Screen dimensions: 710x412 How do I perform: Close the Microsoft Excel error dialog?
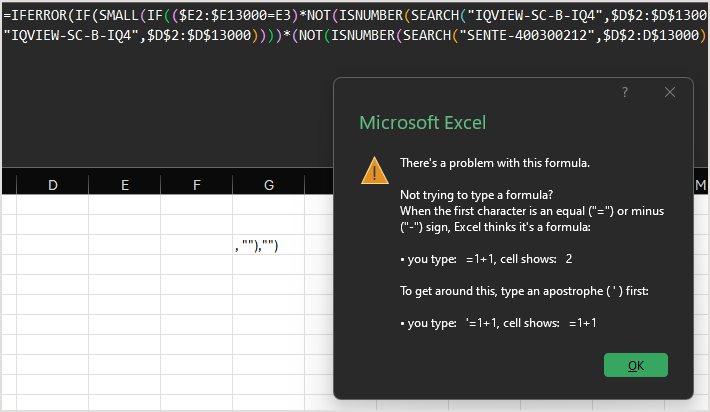click(x=670, y=92)
